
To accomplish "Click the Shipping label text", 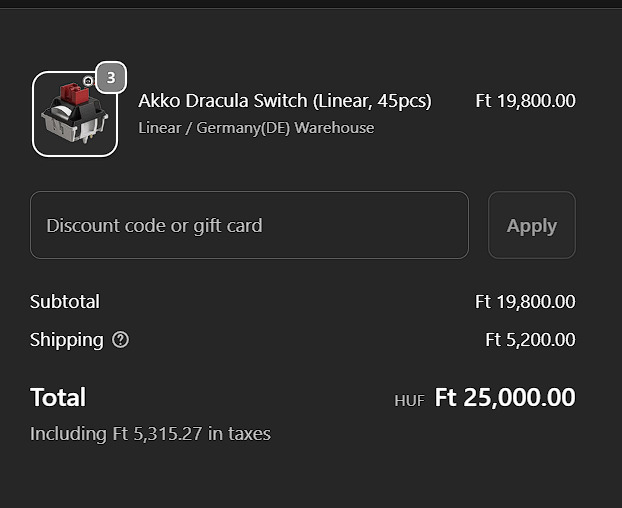I will pyautogui.click(x=66, y=340).
